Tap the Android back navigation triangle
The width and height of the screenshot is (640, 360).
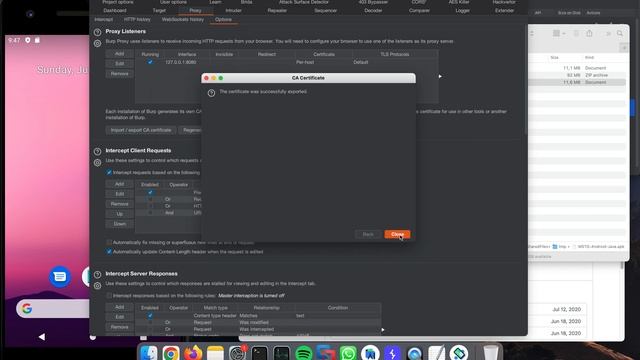(42, 337)
